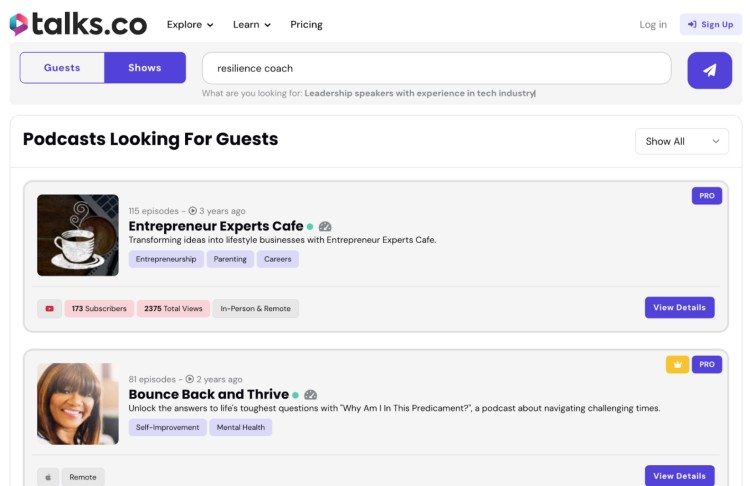Select the Mental Health tag
Image resolution: width=750 pixels, height=486 pixels.
(x=241, y=428)
